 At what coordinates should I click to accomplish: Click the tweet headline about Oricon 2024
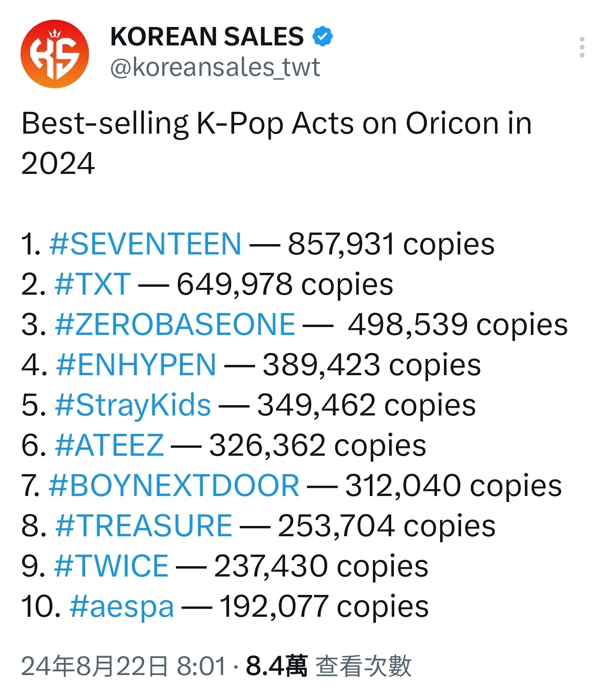click(x=277, y=143)
